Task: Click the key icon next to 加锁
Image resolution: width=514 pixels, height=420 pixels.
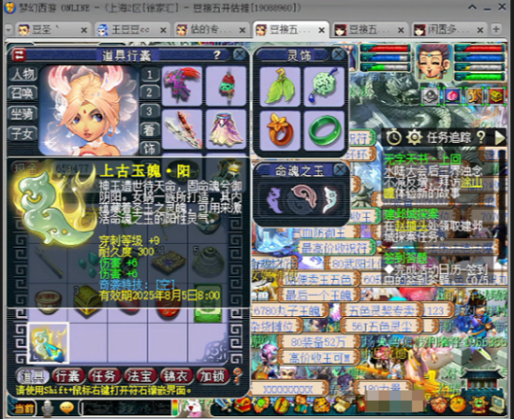Action: (238, 375)
